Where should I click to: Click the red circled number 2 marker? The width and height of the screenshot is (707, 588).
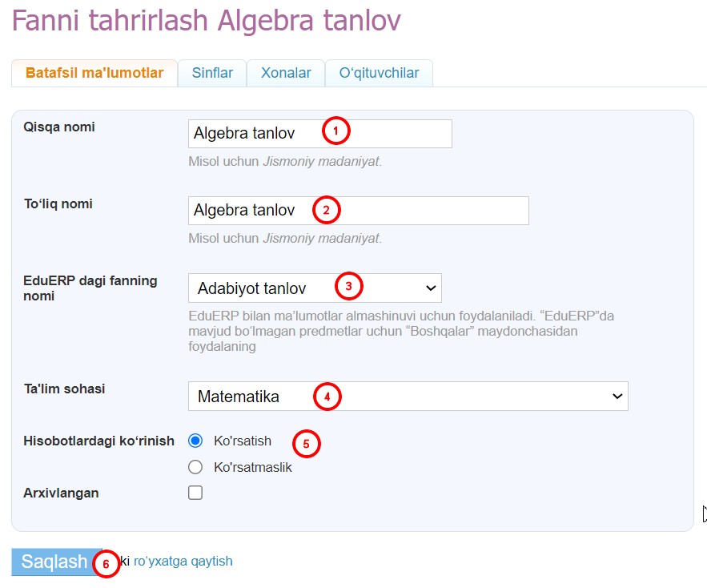click(326, 210)
